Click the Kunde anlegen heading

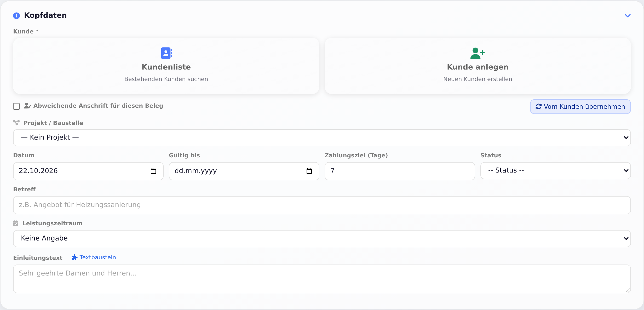tap(478, 67)
